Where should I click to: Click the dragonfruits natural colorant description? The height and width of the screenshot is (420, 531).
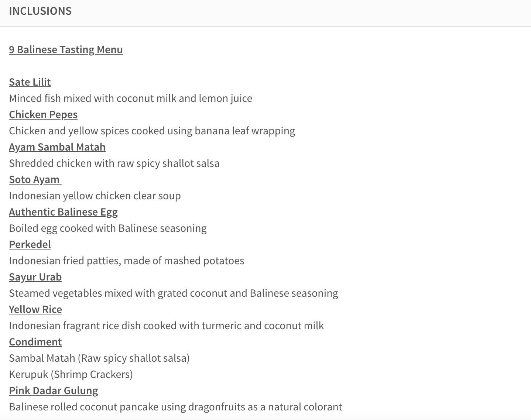coord(175,407)
